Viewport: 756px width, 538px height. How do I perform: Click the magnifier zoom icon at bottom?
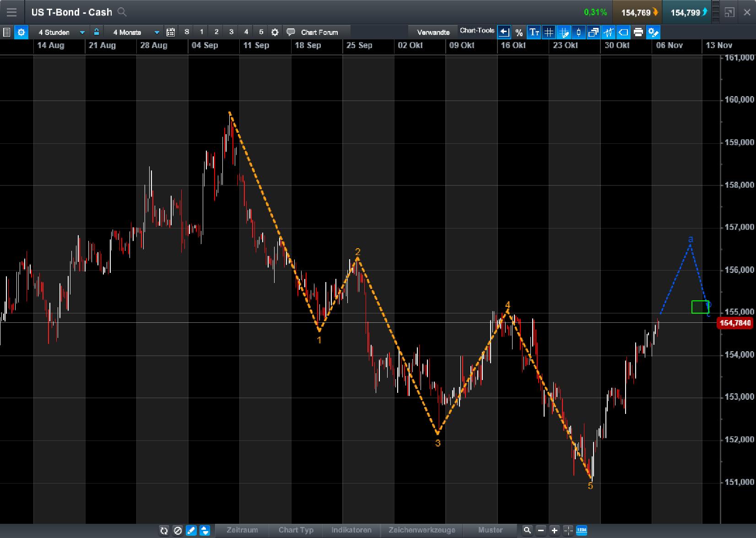coord(527,530)
